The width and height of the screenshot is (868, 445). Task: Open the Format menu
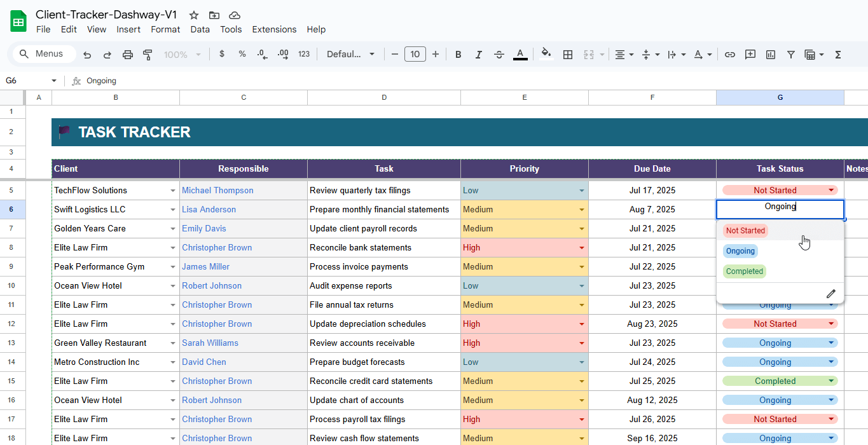coord(165,29)
